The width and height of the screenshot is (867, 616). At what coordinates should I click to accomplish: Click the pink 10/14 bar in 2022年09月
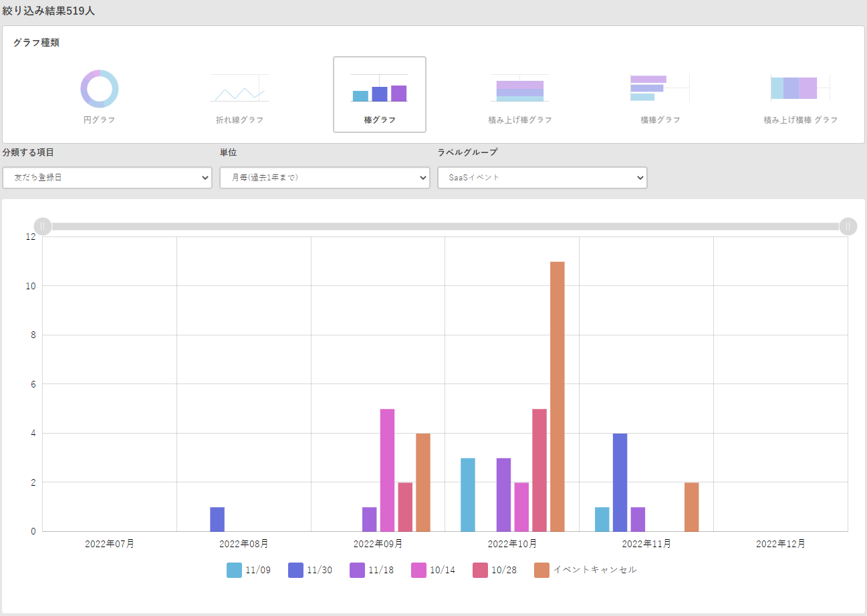tap(387, 470)
